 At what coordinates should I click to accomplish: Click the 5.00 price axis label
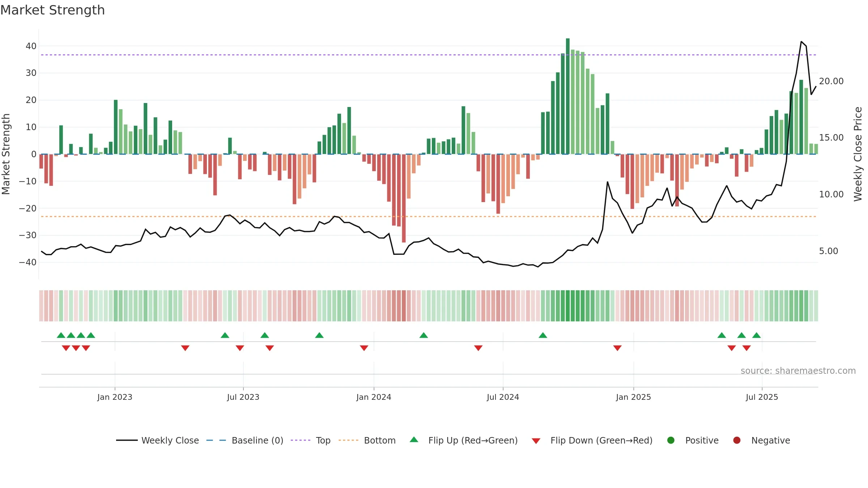(829, 251)
